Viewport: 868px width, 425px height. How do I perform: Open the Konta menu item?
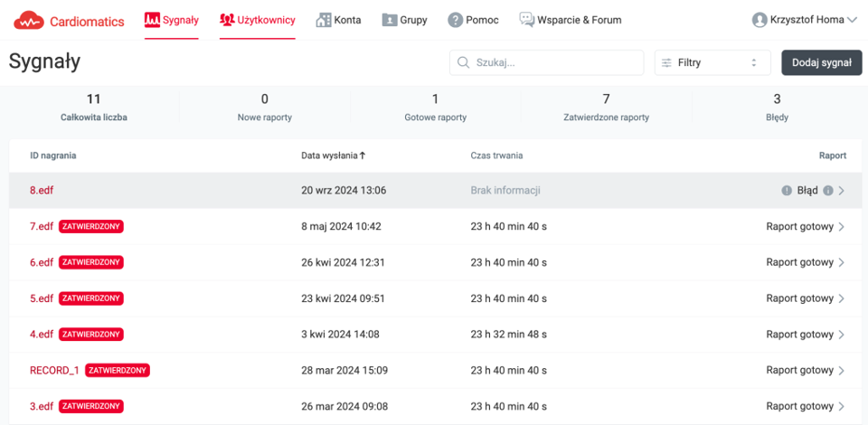pos(347,20)
